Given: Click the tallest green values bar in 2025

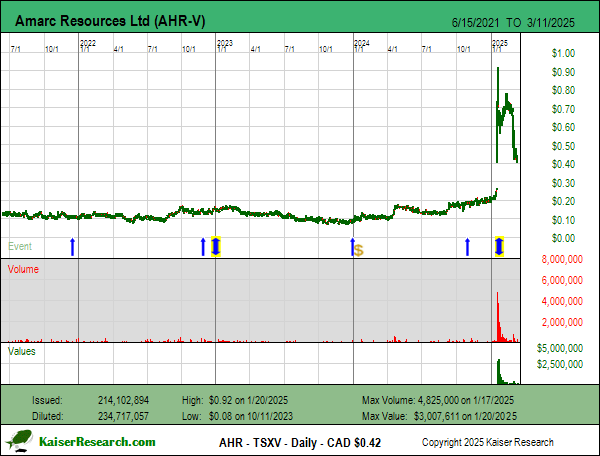Looking at the screenshot, I should coord(499,371).
